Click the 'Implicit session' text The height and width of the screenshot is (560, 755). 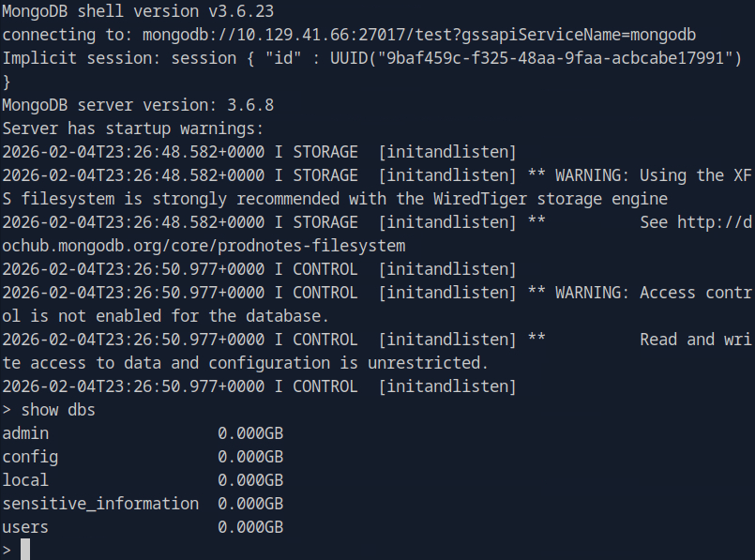coord(72,58)
